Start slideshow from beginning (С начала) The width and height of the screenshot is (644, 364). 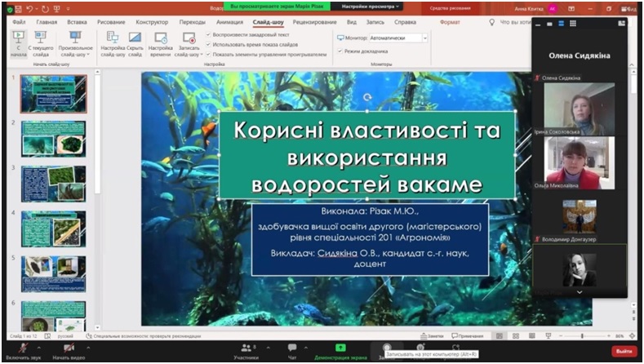(x=18, y=44)
